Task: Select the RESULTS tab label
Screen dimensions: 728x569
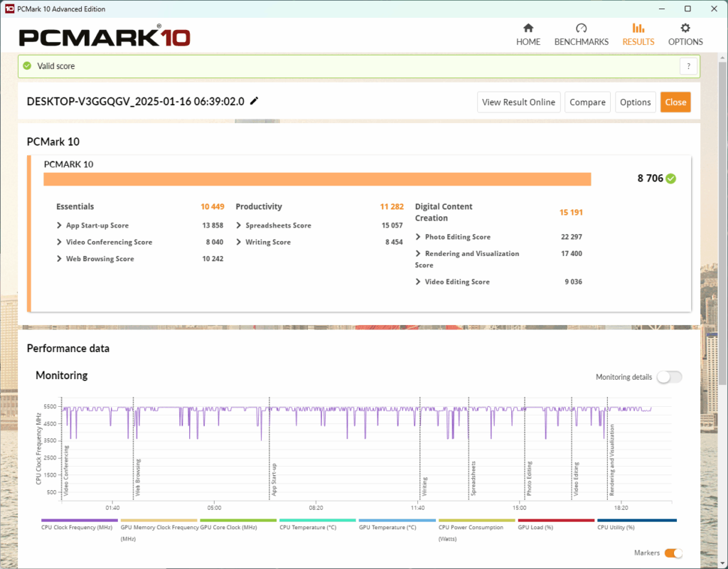Action: (638, 42)
